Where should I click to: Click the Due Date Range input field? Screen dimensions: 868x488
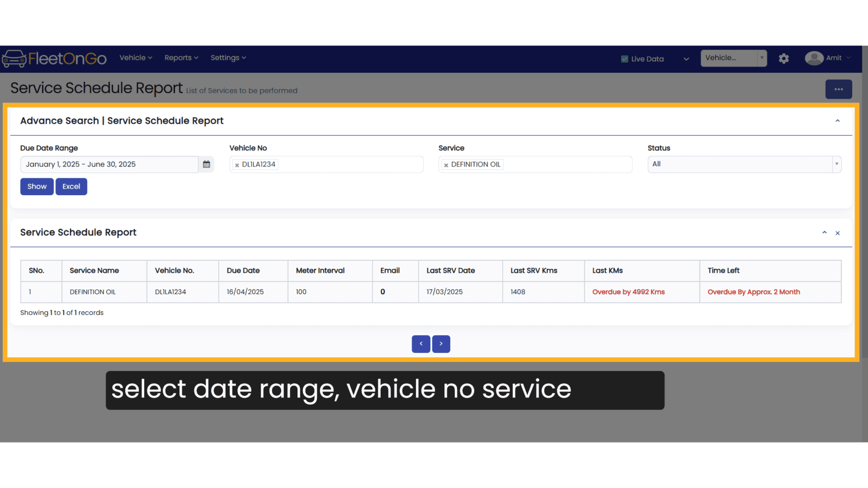110,164
